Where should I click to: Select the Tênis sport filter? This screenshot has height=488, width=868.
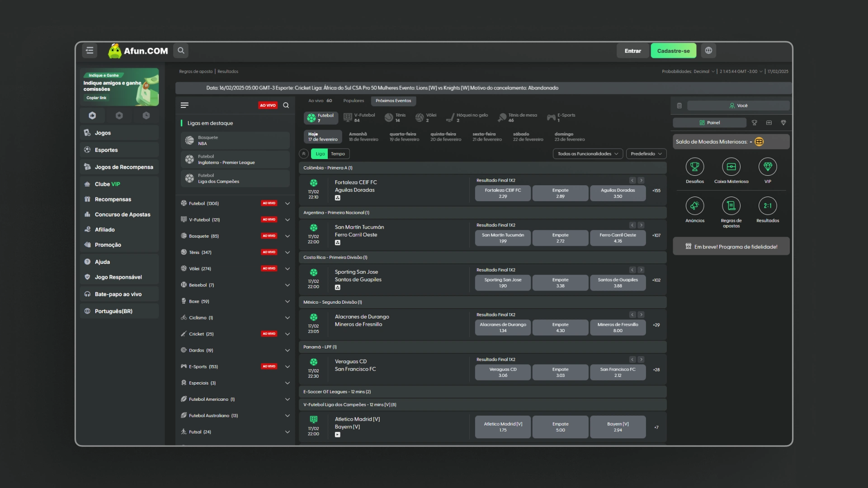(x=395, y=117)
